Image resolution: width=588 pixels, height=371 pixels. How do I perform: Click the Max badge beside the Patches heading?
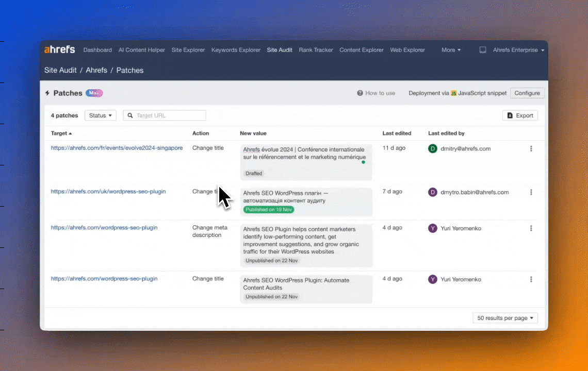tap(94, 93)
